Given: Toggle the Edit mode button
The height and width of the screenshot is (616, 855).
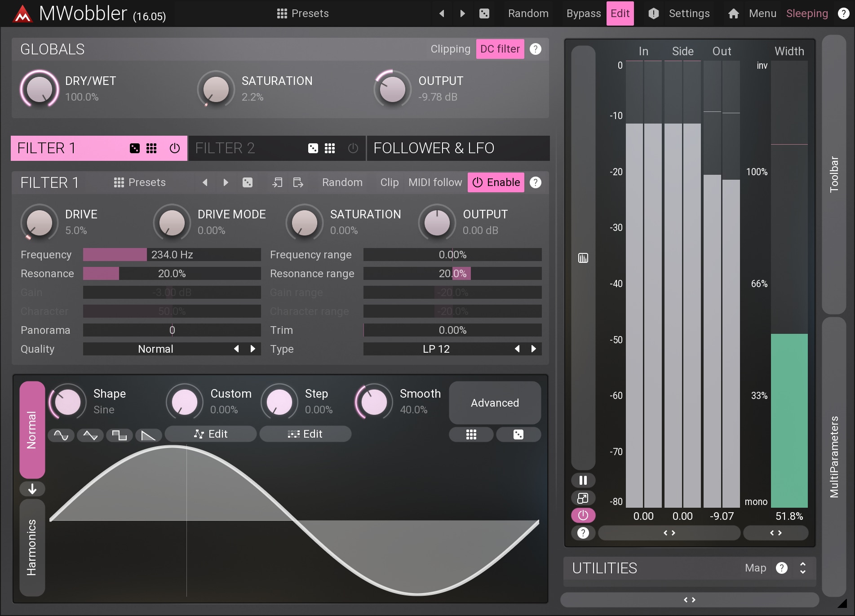Looking at the screenshot, I should pos(620,13).
